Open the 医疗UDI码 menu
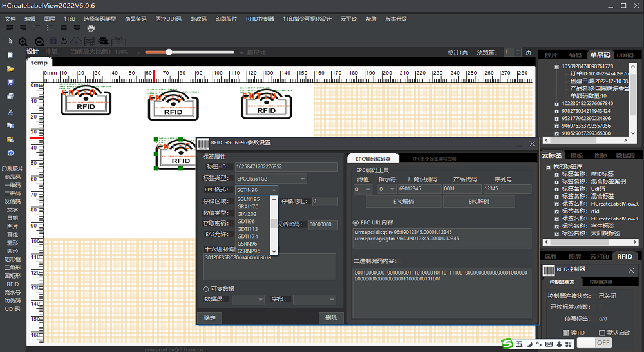Screen dimensions: 644x352 pyautogui.click(x=168, y=19)
